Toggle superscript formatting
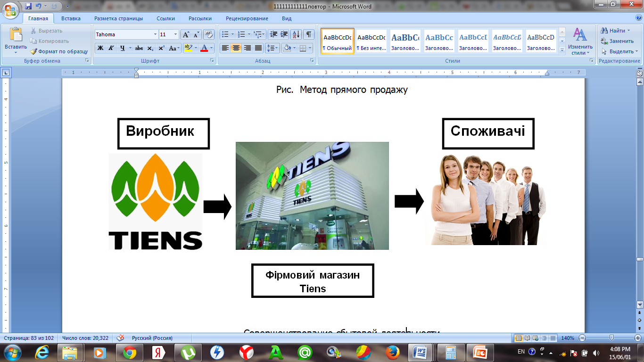The height and width of the screenshot is (362, 644). pos(161,48)
